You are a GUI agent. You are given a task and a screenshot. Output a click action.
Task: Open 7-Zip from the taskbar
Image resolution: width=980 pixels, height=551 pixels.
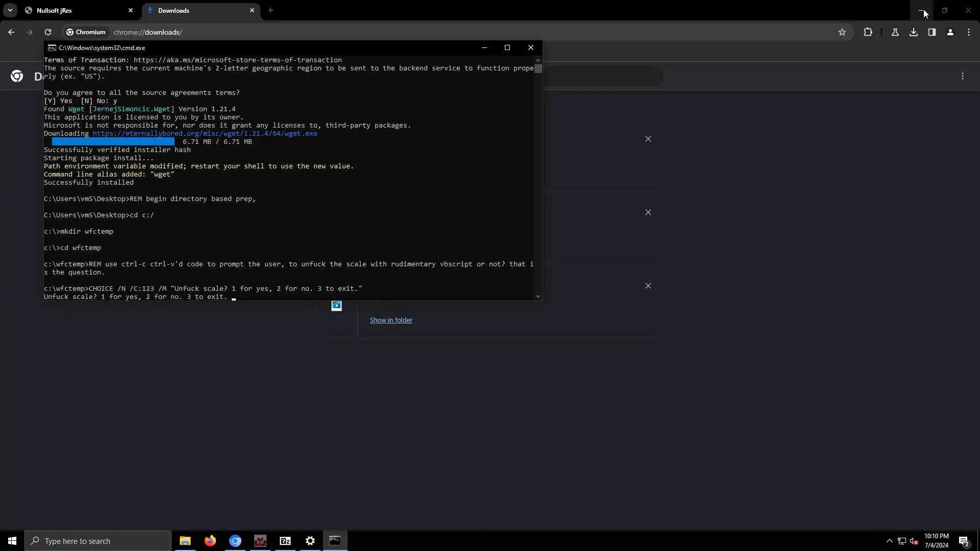285,541
